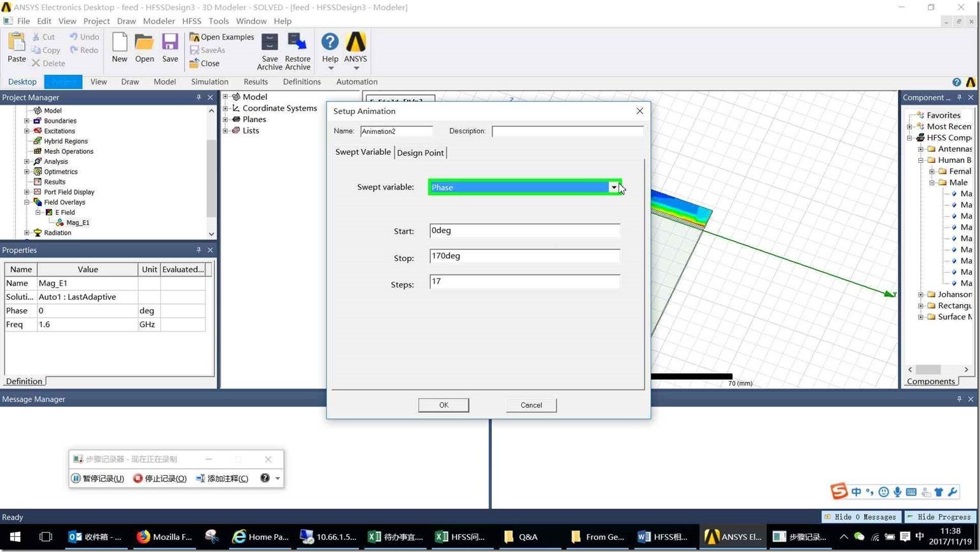Click the Redo arrow icon
Image resolution: width=980 pixels, height=552 pixels.
(74, 50)
